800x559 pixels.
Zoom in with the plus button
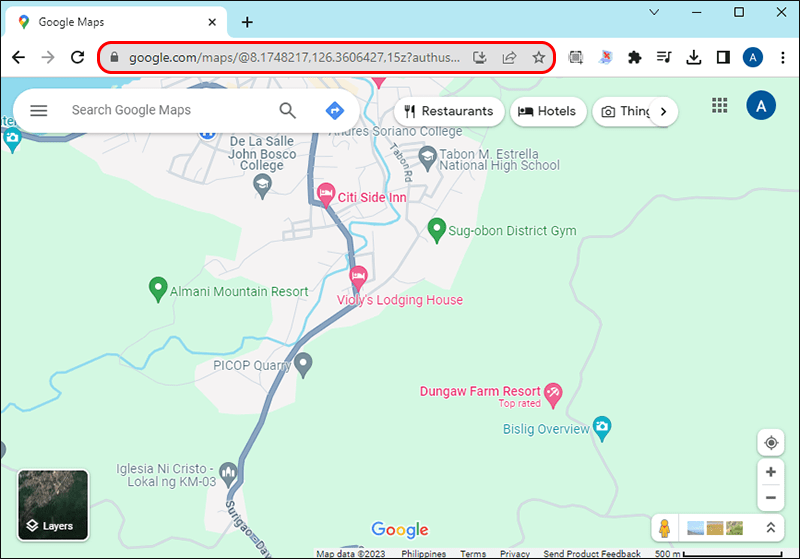click(771, 472)
